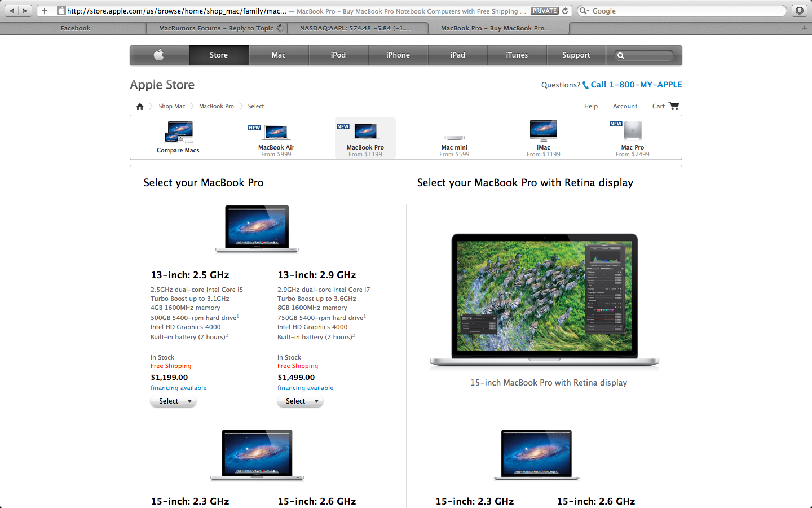Viewport: 812px width, 508px height.
Task: Choose the Mac mini product icon
Action: pos(454,138)
